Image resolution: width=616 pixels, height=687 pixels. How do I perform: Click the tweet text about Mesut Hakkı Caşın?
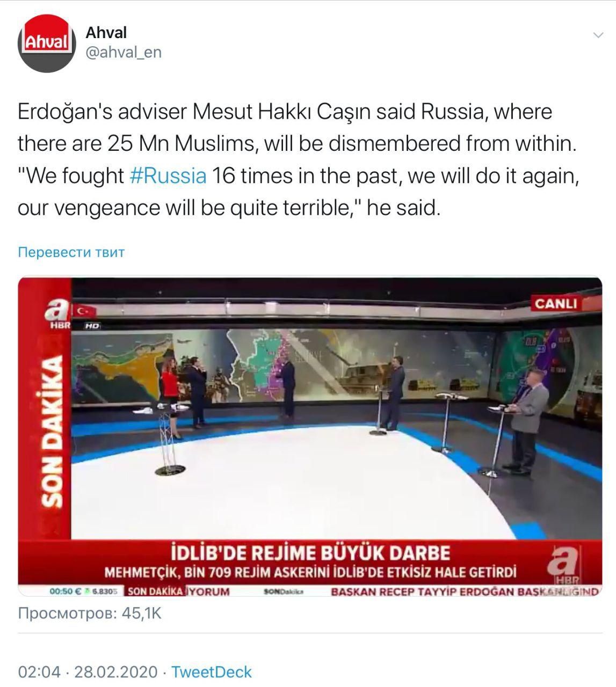(299, 159)
